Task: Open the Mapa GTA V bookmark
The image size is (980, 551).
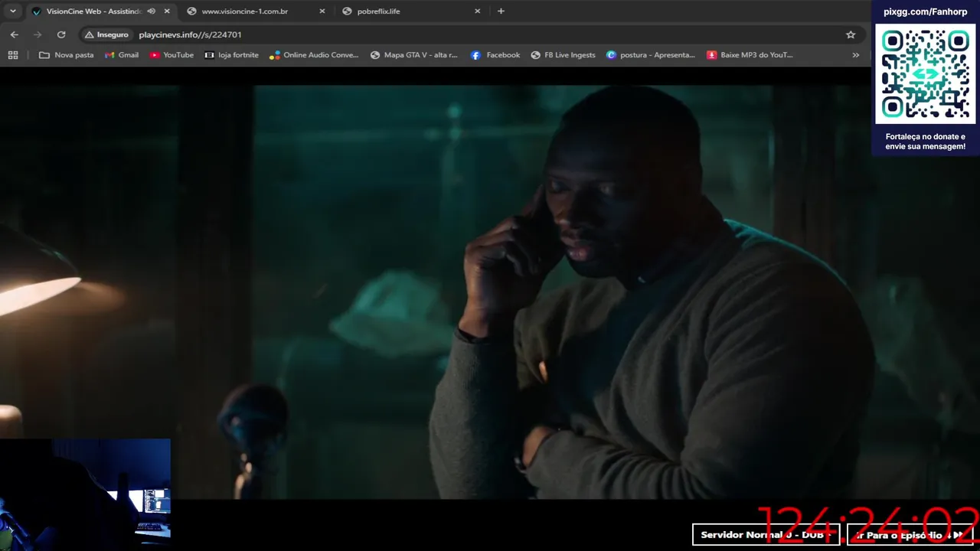Action: point(413,55)
